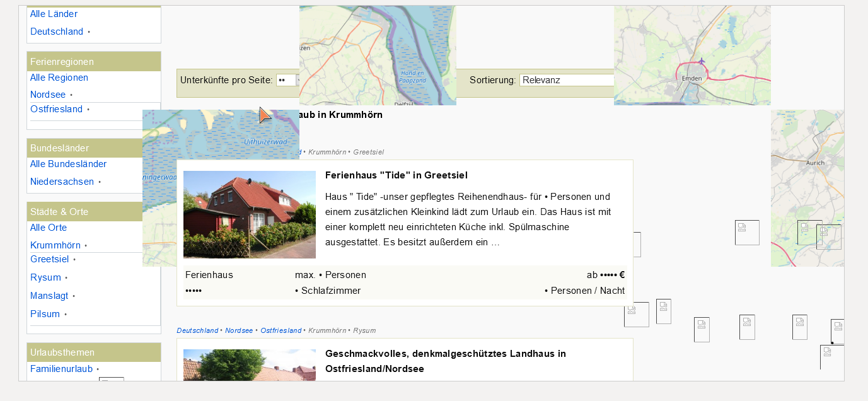Open the Unterkünfte pro Seite dropdown

[287, 80]
